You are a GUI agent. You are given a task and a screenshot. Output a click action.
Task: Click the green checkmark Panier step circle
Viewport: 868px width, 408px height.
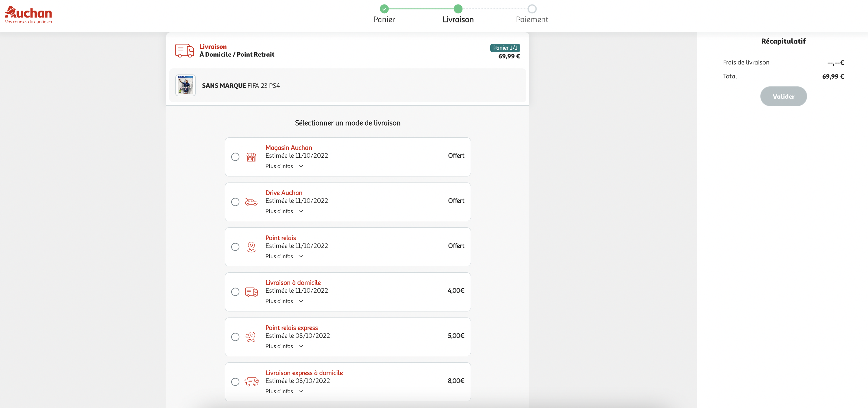click(x=384, y=9)
